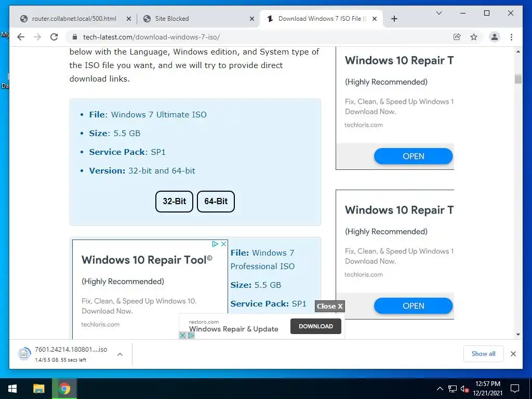Open the taskbar clock and date
The image size is (532, 399).
pos(487,389)
